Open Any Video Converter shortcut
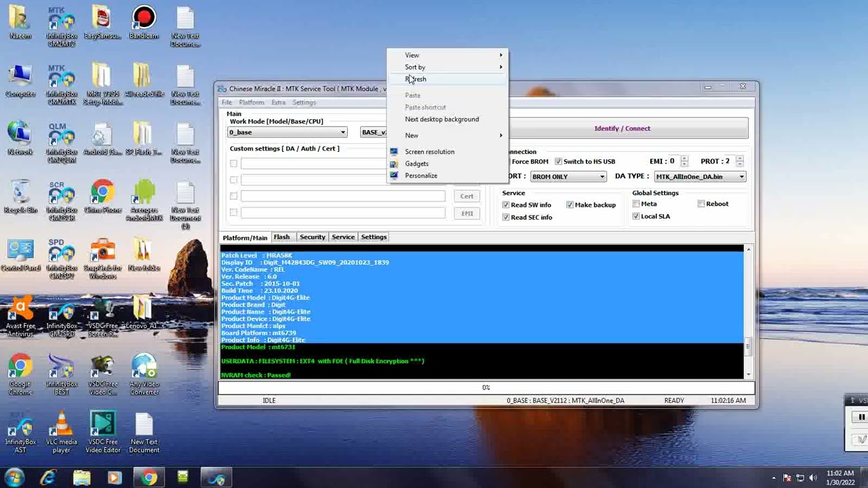 click(144, 375)
